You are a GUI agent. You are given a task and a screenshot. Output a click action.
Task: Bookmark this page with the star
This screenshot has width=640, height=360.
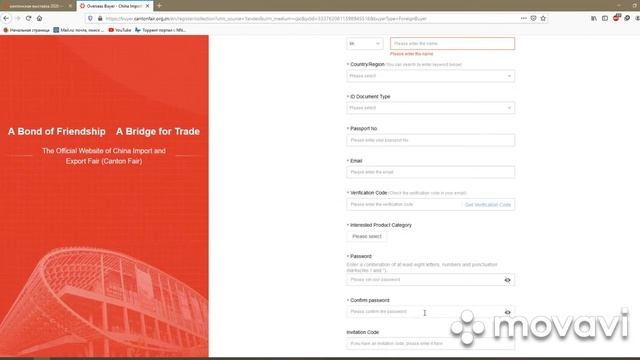click(x=543, y=18)
